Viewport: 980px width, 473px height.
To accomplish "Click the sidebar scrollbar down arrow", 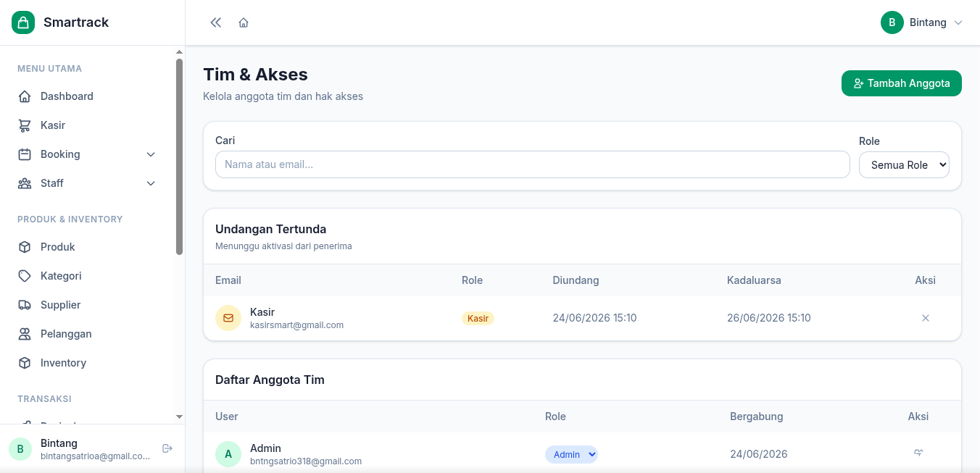I will pos(180,417).
